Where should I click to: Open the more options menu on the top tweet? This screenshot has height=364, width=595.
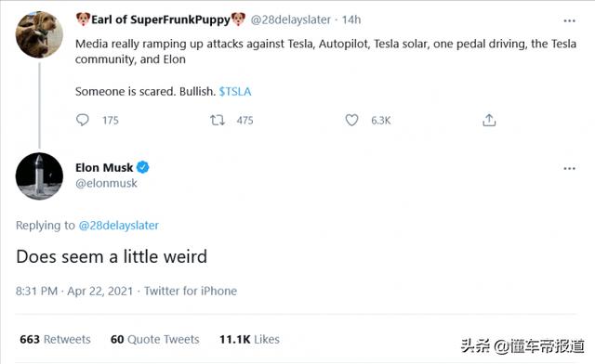tap(569, 20)
